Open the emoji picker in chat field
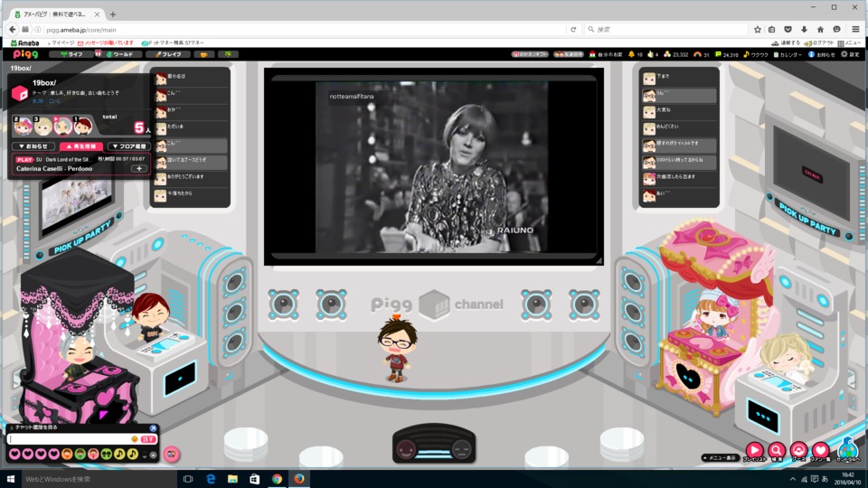 pyautogui.click(x=135, y=439)
